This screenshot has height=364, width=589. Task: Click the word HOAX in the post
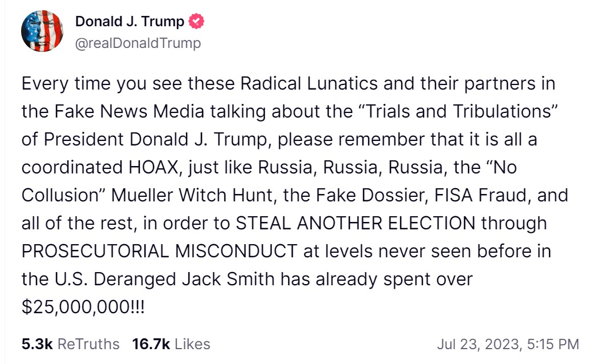pyautogui.click(x=153, y=168)
